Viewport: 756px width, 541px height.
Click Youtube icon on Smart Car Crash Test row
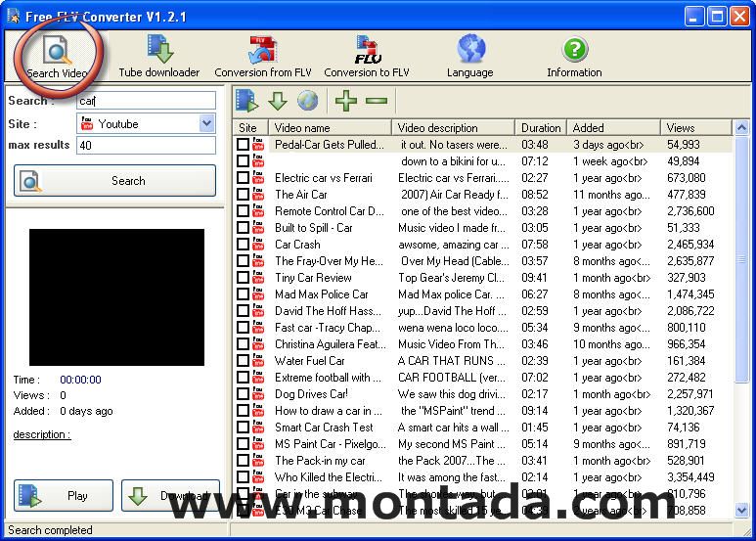258,428
